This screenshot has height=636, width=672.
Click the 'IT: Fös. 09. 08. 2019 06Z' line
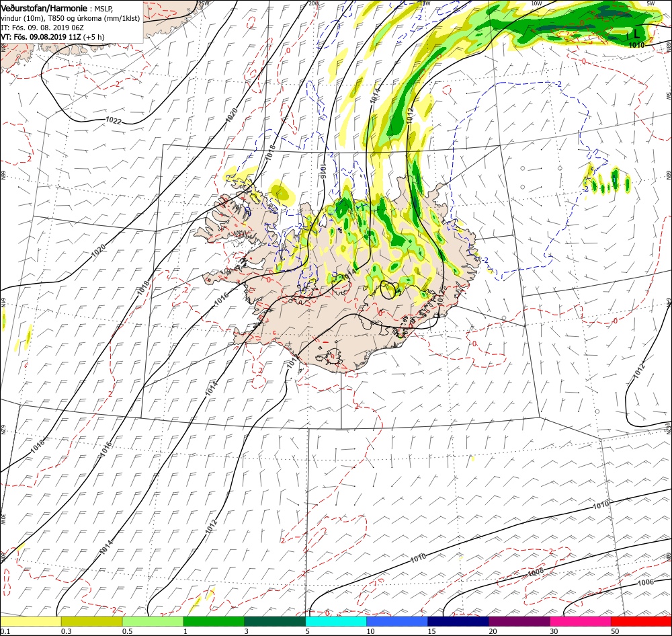(x=42, y=28)
